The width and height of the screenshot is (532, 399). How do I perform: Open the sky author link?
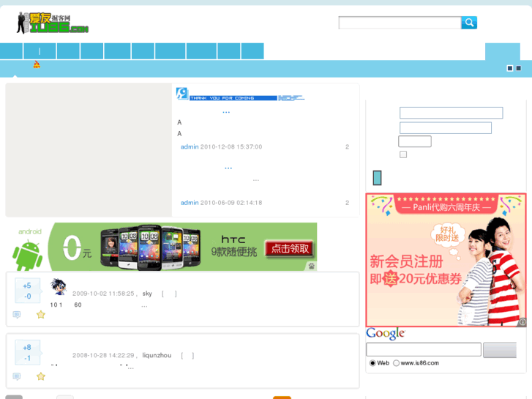pyautogui.click(x=147, y=294)
